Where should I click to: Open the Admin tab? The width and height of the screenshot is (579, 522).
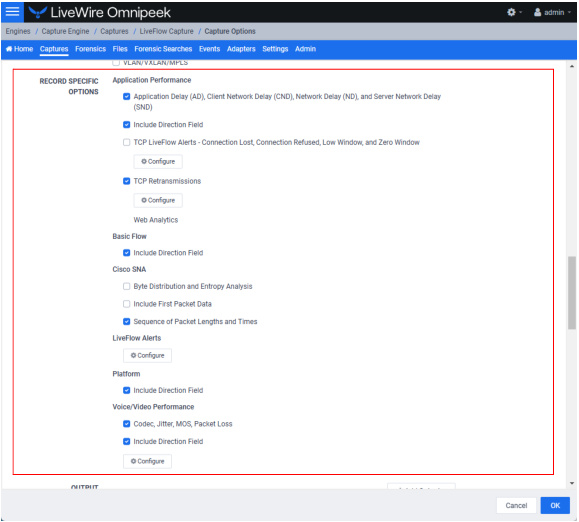305,49
